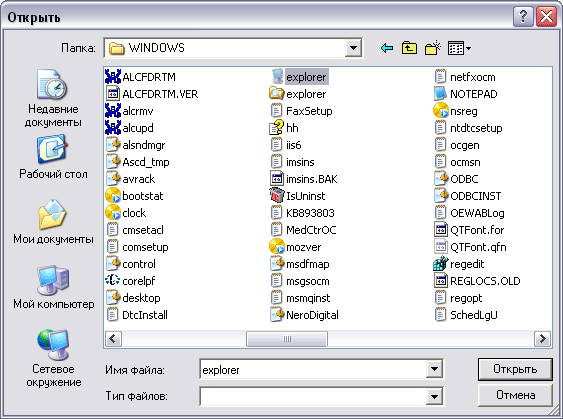This screenshot has width=563, height=419.
Task: Open Сетевое окружение location
Action: 53,358
